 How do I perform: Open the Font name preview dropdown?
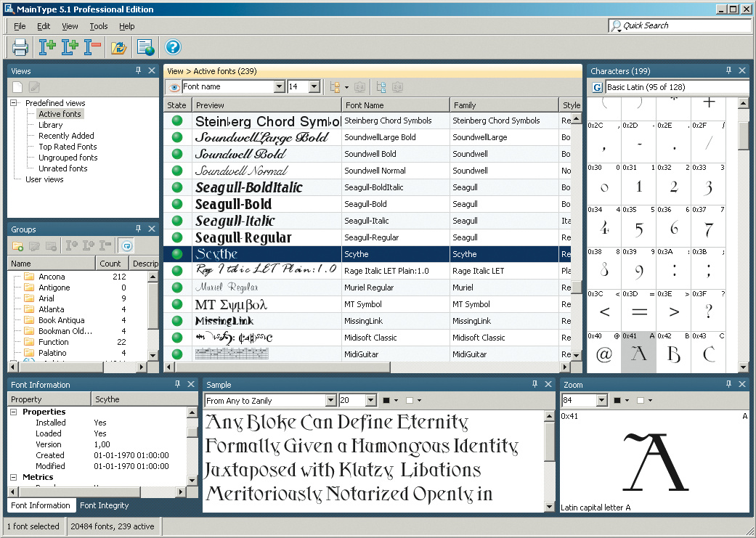point(279,87)
